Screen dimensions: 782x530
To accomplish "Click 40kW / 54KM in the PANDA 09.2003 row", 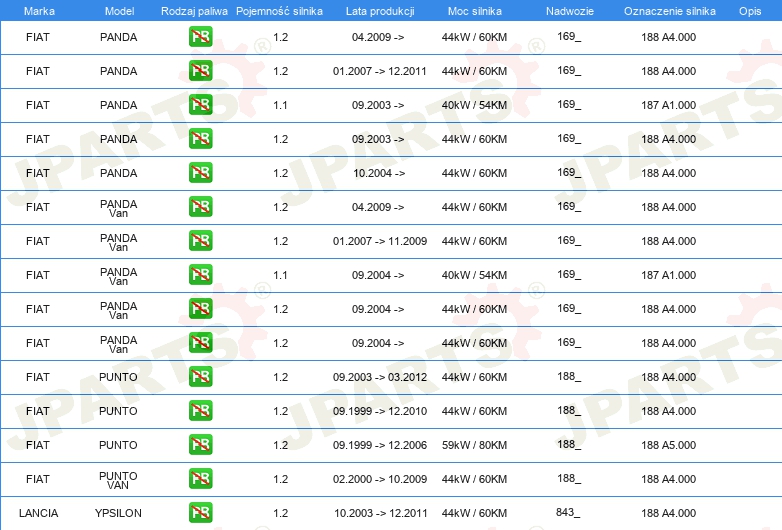I will [x=474, y=105].
